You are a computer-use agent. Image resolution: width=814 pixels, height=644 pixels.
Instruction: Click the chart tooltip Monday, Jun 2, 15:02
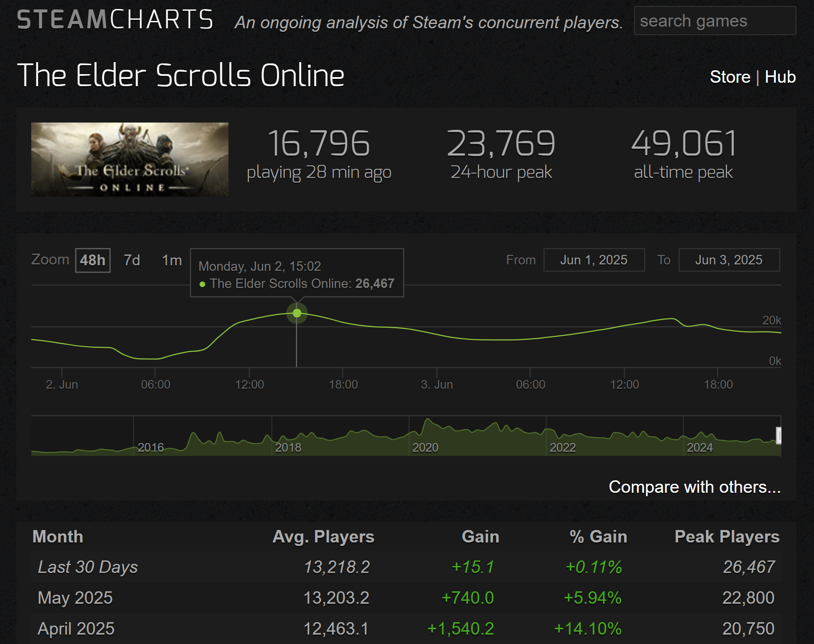pyautogui.click(x=297, y=273)
